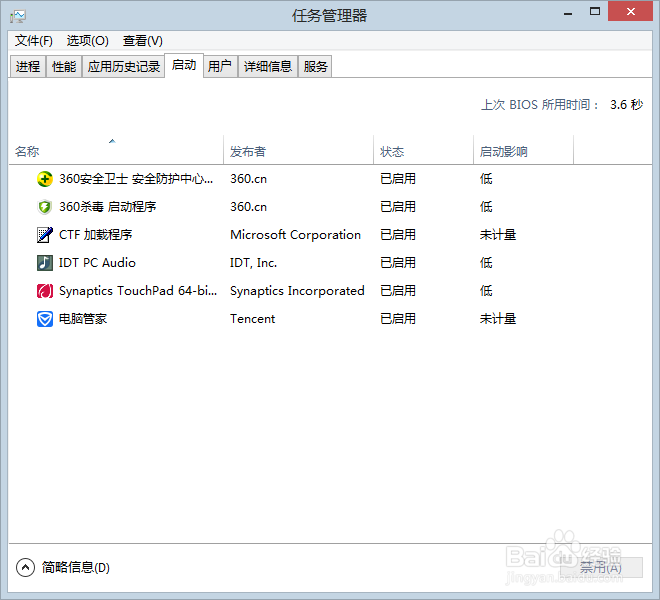Close the 任务管理器 window

630,11
